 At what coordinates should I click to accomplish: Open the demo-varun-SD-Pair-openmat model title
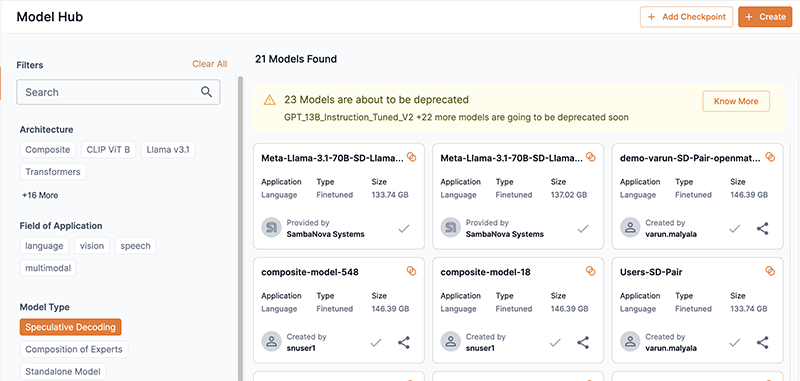point(690,158)
